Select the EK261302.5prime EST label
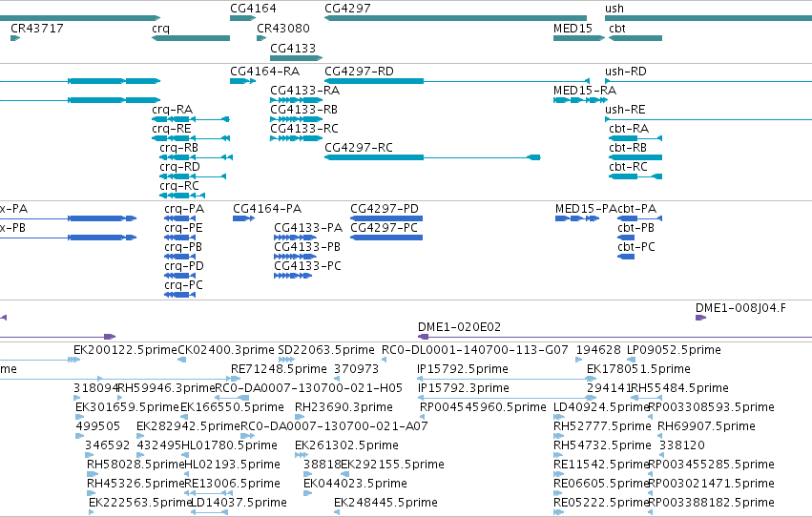Image resolution: width=812 pixels, height=517 pixels. [346, 446]
